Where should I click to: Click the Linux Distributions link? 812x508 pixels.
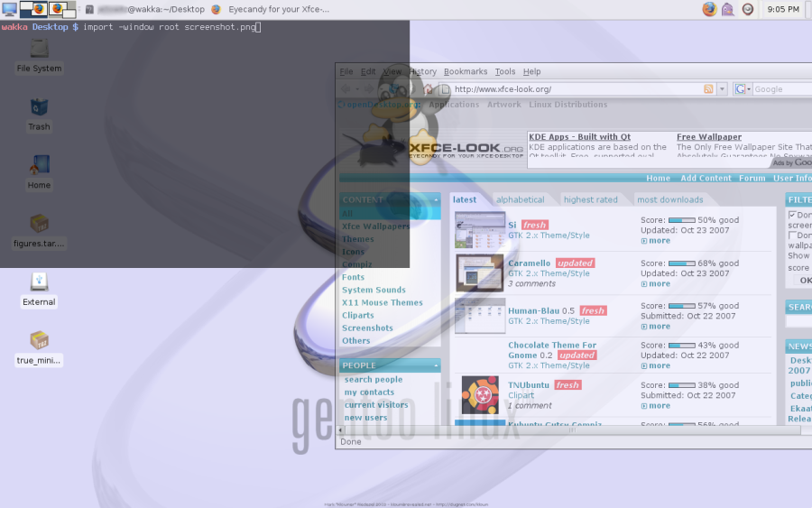[x=568, y=104]
